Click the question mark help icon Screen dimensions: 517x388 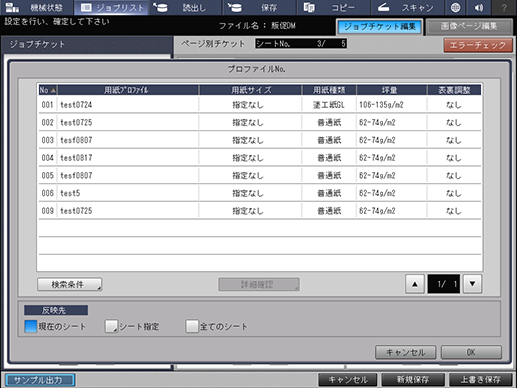(x=504, y=7)
